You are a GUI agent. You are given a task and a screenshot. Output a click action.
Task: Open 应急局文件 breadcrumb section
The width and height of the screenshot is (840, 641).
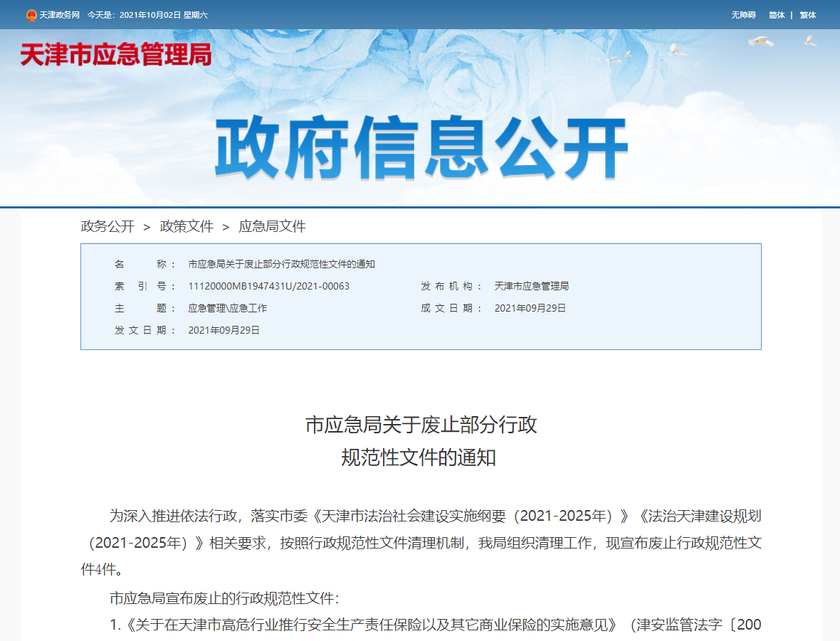(x=272, y=227)
